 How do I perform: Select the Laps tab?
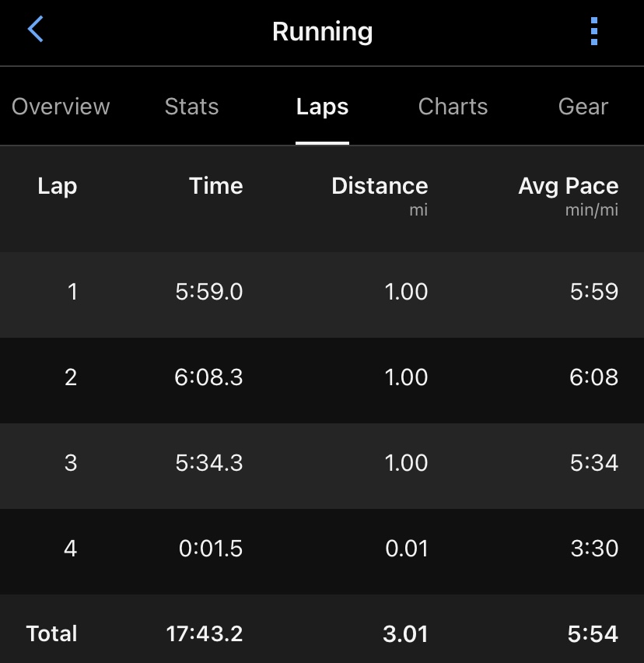(x=322, y=107)
